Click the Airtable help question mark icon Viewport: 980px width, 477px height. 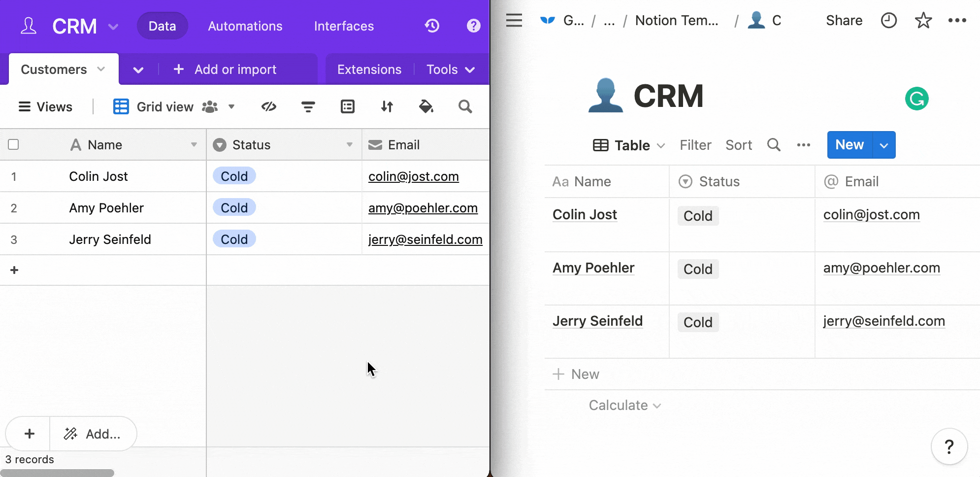473,26
